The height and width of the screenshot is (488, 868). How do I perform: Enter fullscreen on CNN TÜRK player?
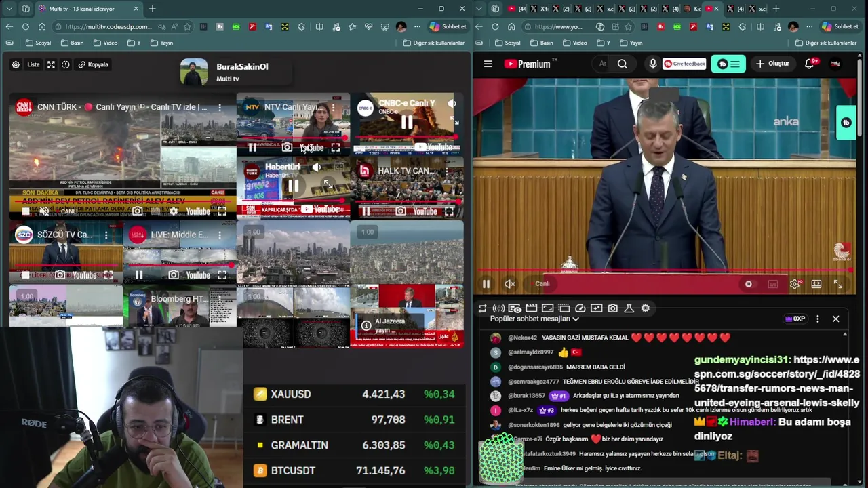click(x=222, y=211)
